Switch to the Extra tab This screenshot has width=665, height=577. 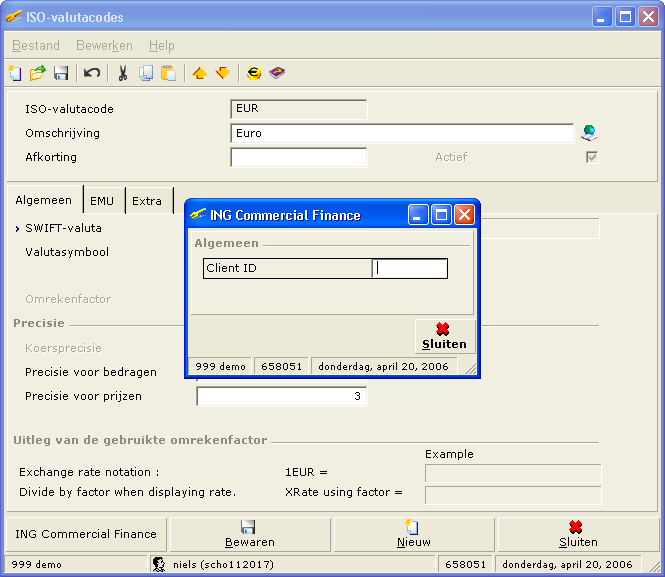pyautogui.click(x=147, y=201)
